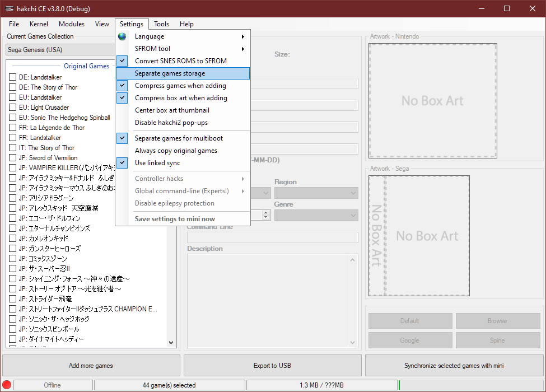The width and height of the screenshot is (546, 392).
Task: Open the Kernel menu
Action: [39, 24]
